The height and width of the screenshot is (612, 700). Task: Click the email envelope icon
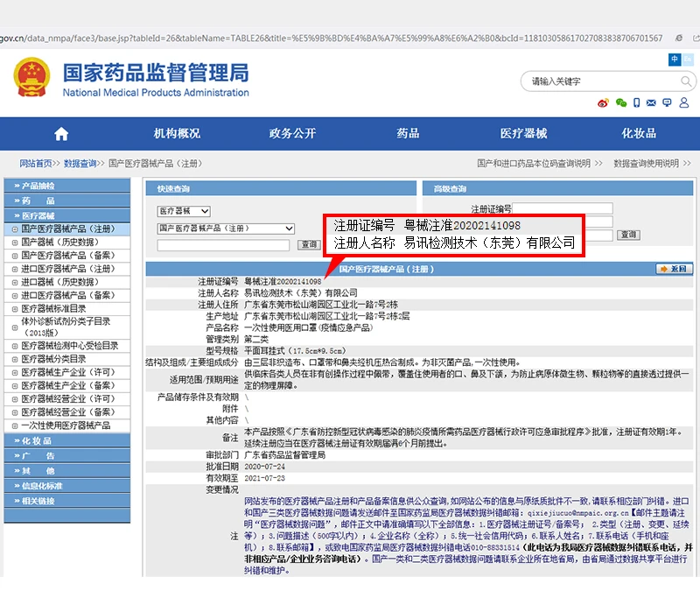(651, 103)
